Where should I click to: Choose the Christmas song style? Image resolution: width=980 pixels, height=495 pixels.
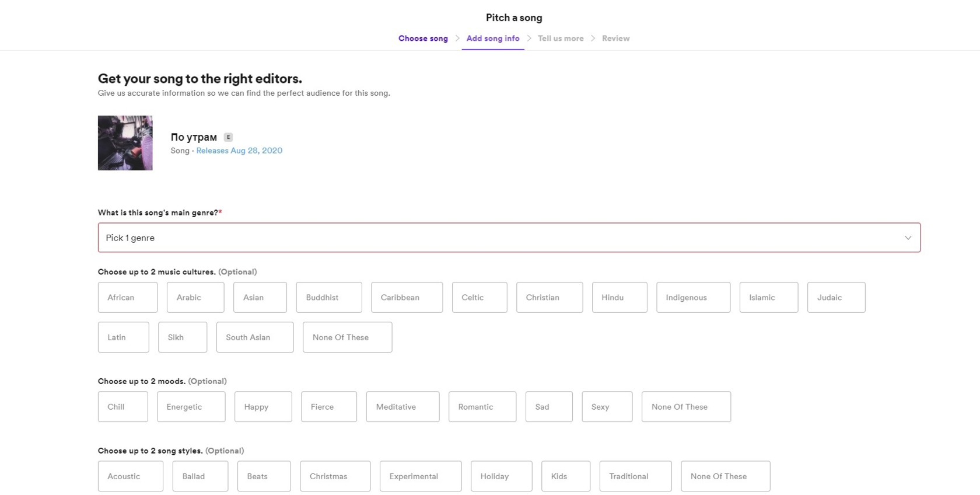[335, 476]
